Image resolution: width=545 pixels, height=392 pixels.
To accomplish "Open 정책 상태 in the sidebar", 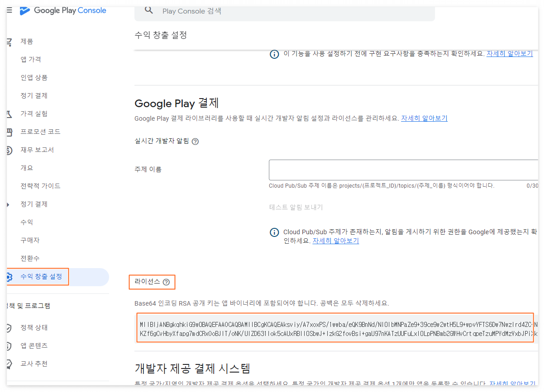I will [34, 327].
